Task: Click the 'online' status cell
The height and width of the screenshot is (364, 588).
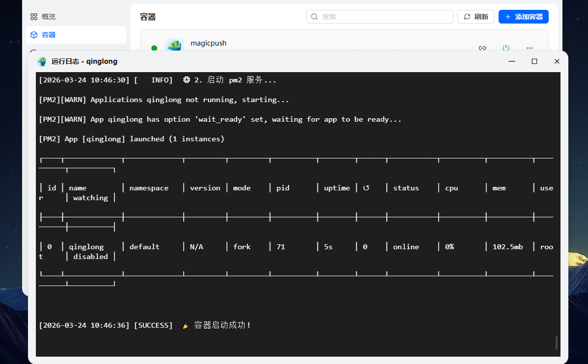Action: (406, 247)
